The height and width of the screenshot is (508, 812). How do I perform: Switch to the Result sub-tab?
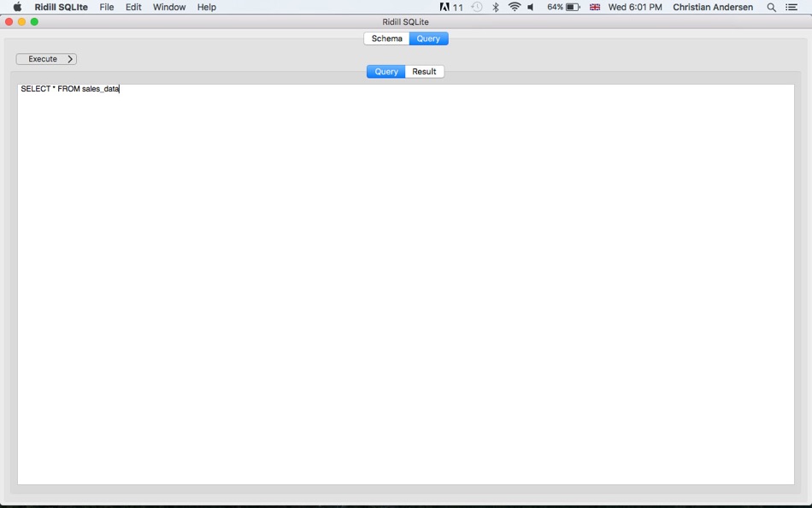click(424, 72)
